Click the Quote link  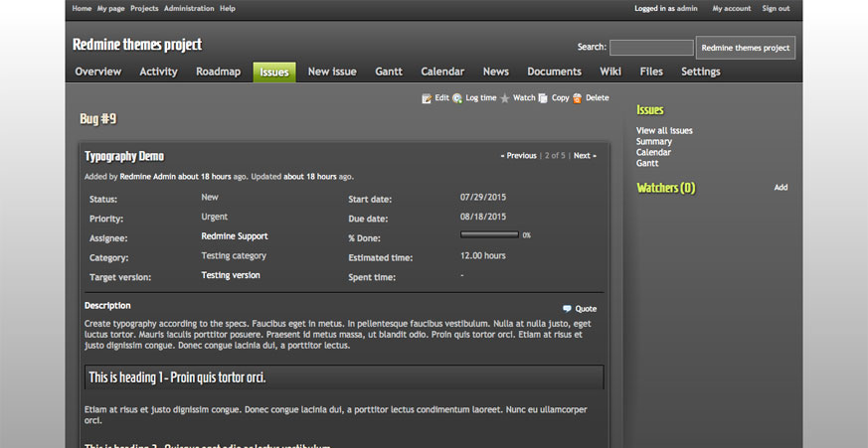pos(586,309)
